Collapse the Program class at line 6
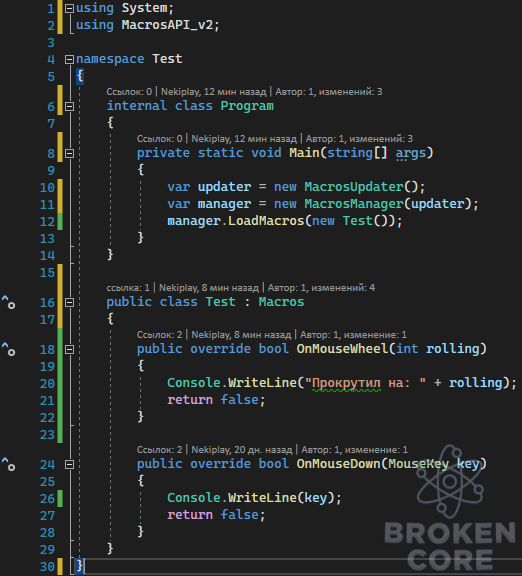The width and height of the screenshot is (522, 576). click(69, 107)
